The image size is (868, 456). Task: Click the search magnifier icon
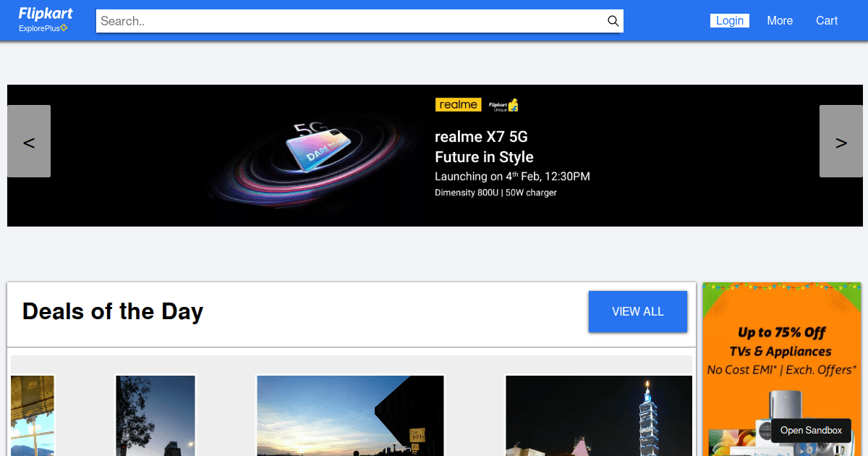pos(613,21)
